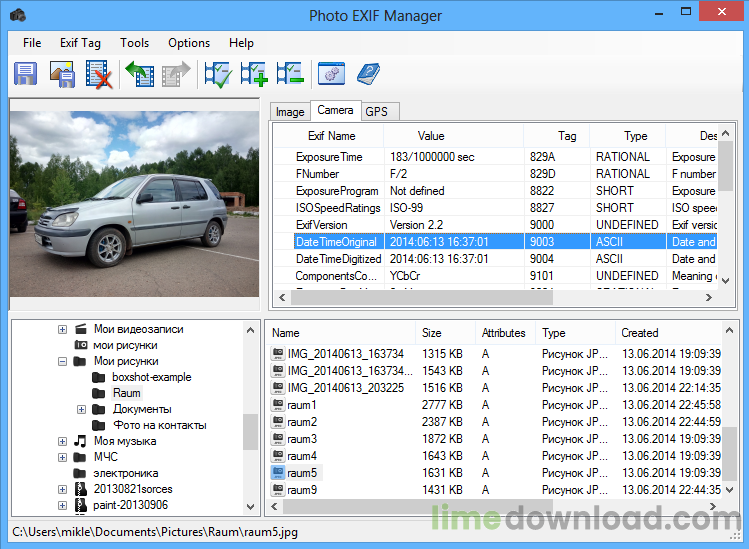Click the file icon beside raum9

[x=278, y=489]
